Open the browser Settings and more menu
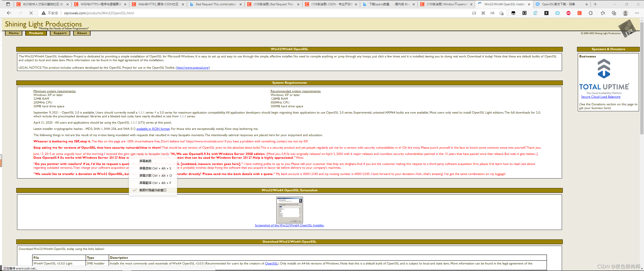The width and height of the screenshot is (644, 271). click(x=637, y=13)
